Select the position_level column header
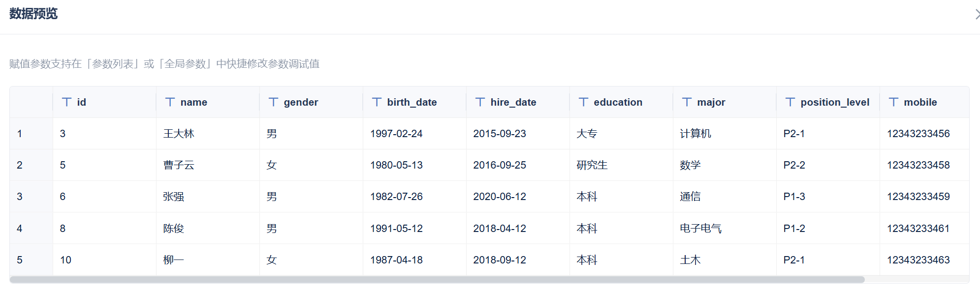 834,102
